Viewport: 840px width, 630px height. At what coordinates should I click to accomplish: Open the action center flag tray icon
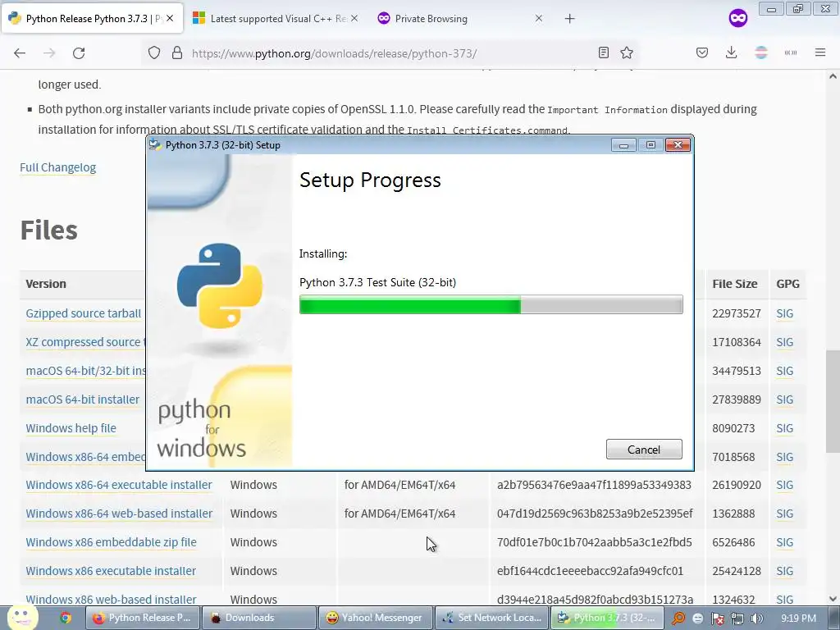pos(717,619)
